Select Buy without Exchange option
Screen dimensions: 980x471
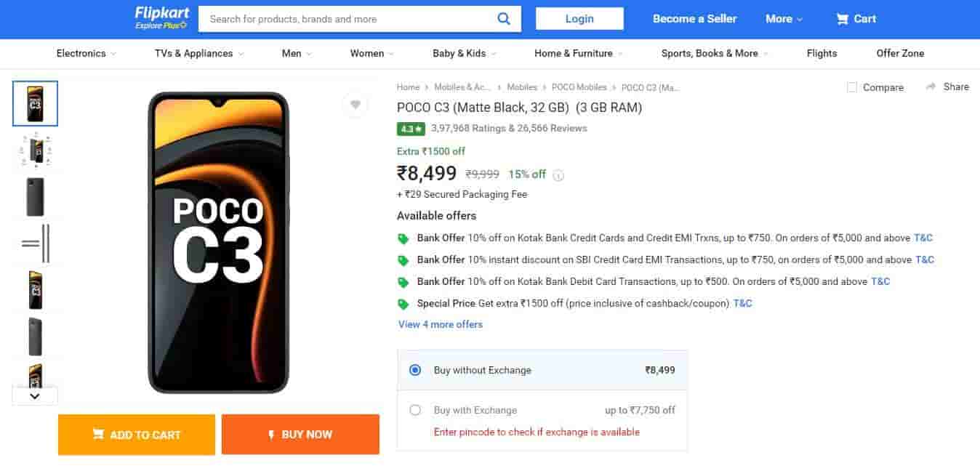pyautogui.click(x=415, y=370)
